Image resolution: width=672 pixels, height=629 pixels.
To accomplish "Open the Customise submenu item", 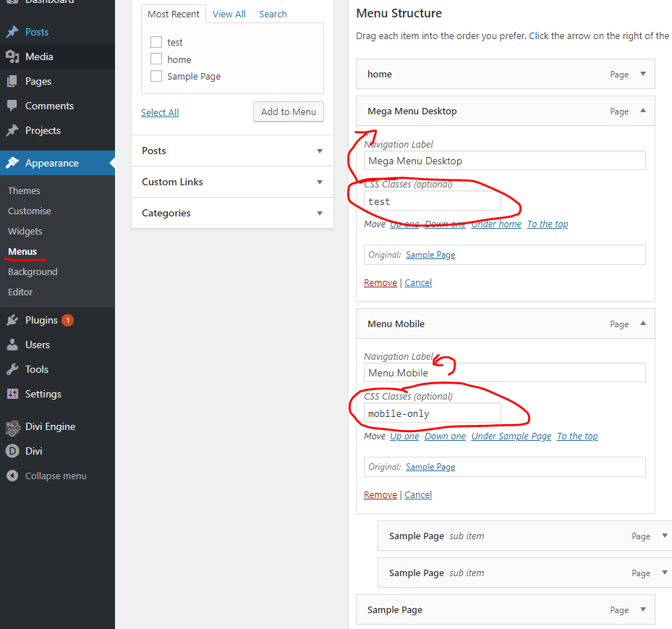I will pos(30,211).
